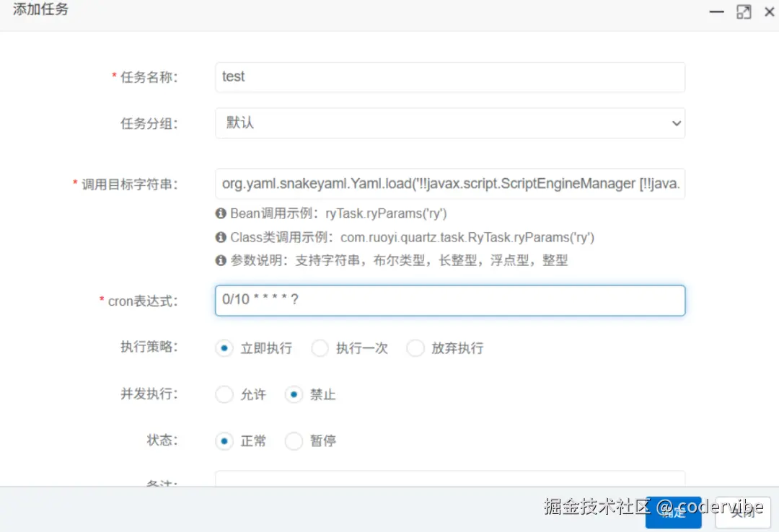Open the 任务分组 dropdown
Image resolution: width=779 pixels, height=532 pixels.
pyautogui.click(x=449, y=123)
